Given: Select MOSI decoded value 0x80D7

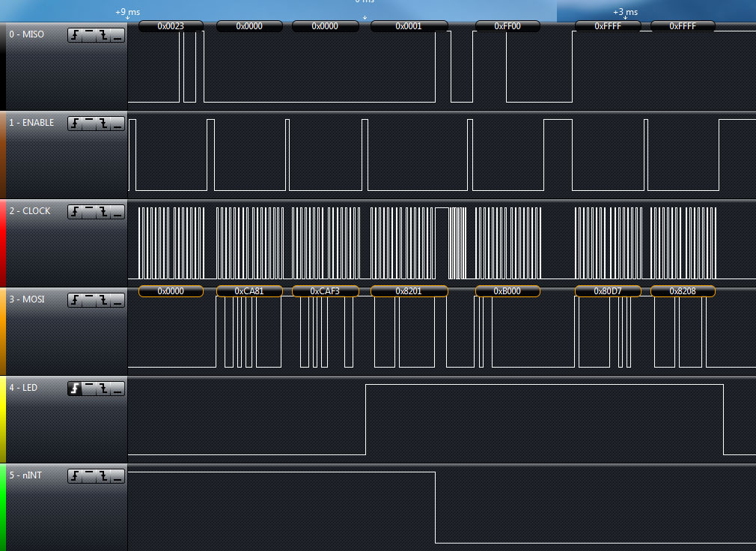Looking at the screenshot, I should coord(608,291).
